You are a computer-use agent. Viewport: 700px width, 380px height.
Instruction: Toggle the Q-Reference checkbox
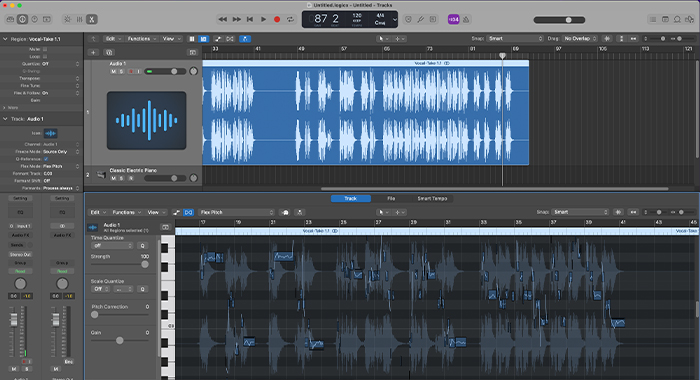point(46,159)
